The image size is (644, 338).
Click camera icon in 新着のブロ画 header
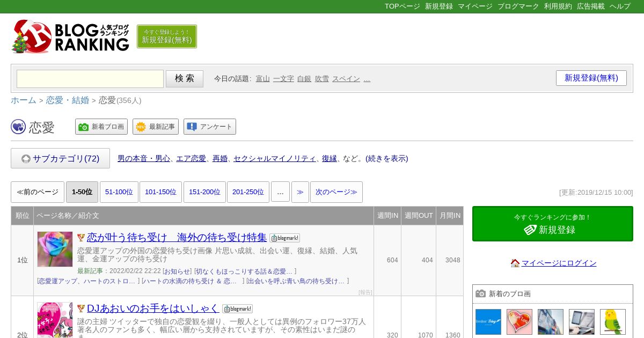click(481, 293)
